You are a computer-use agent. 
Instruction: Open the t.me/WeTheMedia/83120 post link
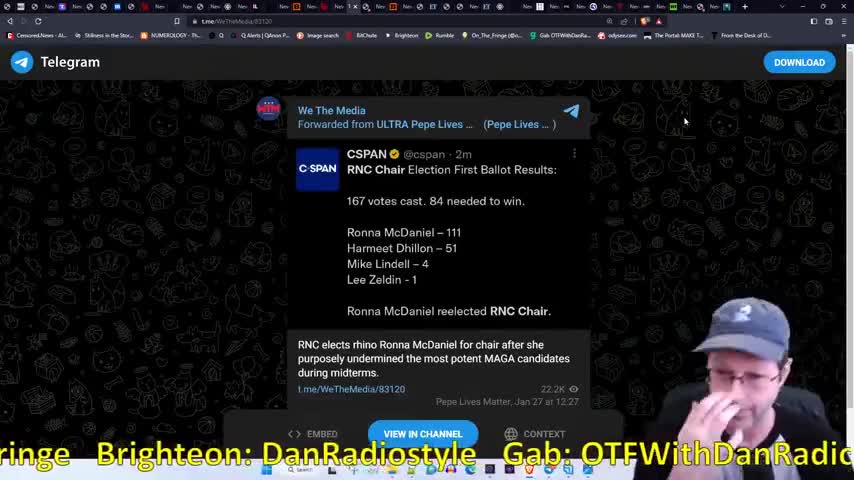(351, 390)
